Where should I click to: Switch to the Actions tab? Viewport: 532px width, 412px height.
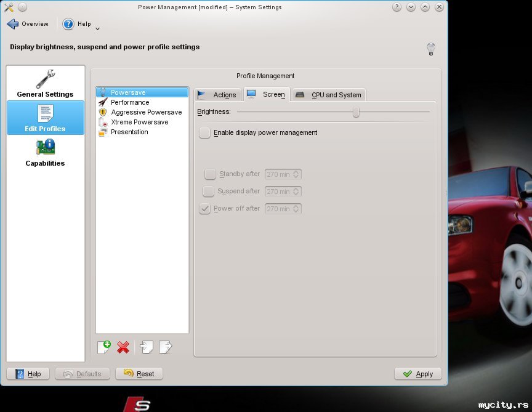(x=218, y=95)
